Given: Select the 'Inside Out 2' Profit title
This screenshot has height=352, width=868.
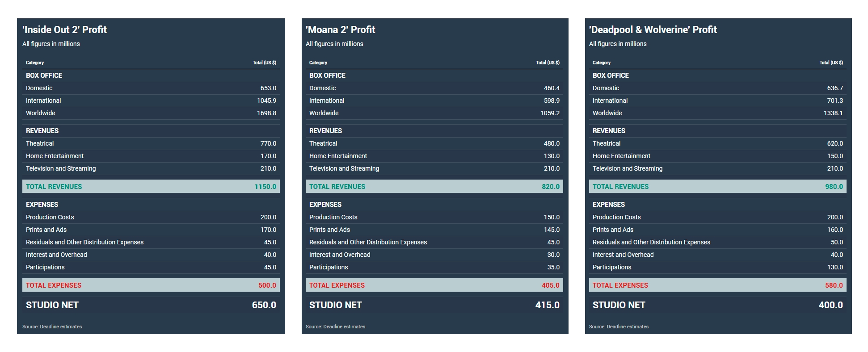Looking at the screenshot, I should [x=65, y=29].
